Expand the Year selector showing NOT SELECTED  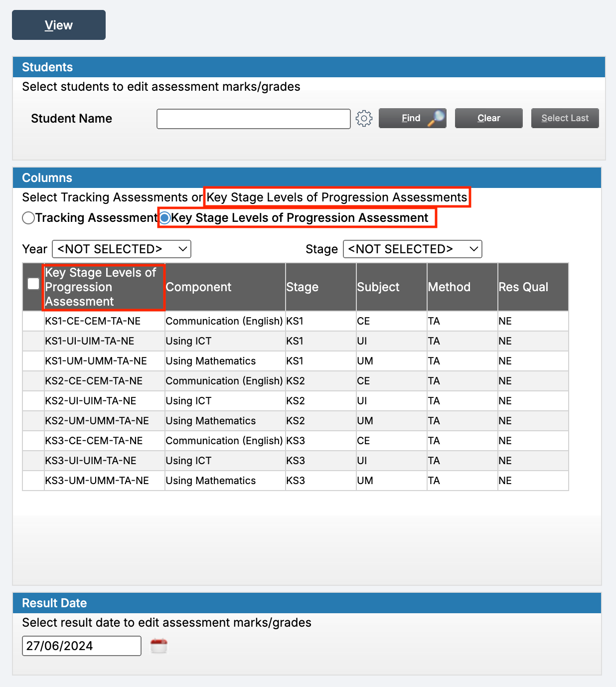click(x=121, y=249)
